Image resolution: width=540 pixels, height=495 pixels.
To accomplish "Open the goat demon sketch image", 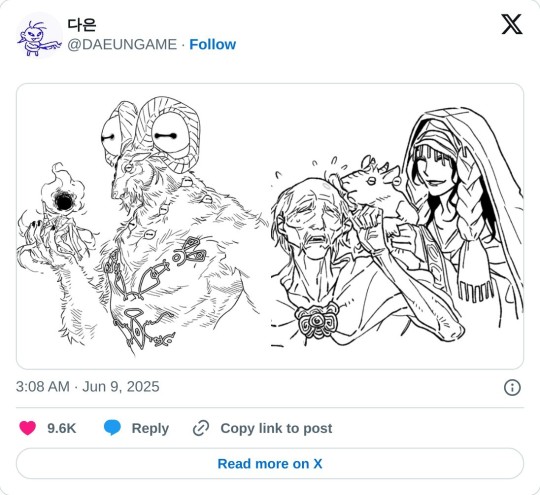I will [x=143, y=226].
